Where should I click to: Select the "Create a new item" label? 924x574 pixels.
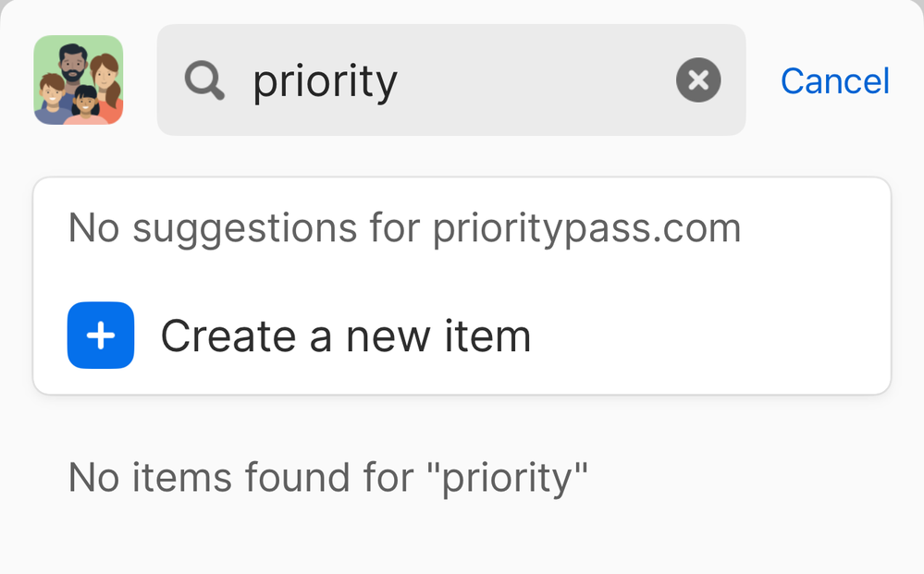click(x=345, y=336)
